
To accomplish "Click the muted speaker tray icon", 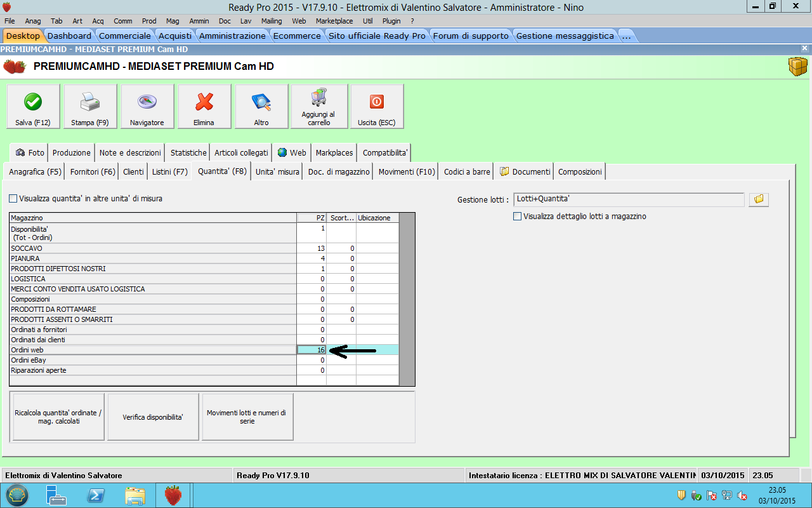I will [x=742, y=495].
